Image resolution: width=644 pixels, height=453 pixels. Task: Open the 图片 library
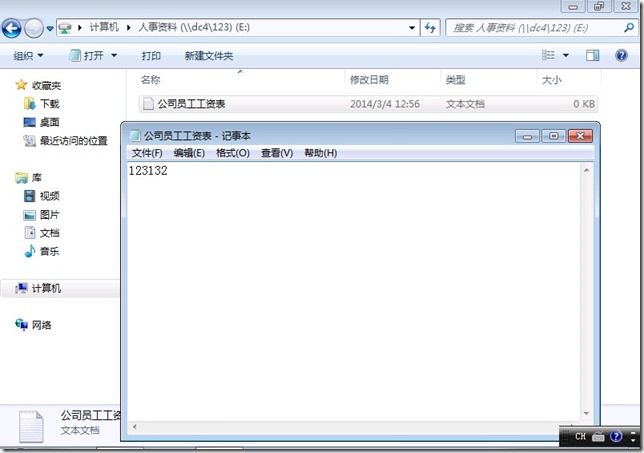pos(50,214)
